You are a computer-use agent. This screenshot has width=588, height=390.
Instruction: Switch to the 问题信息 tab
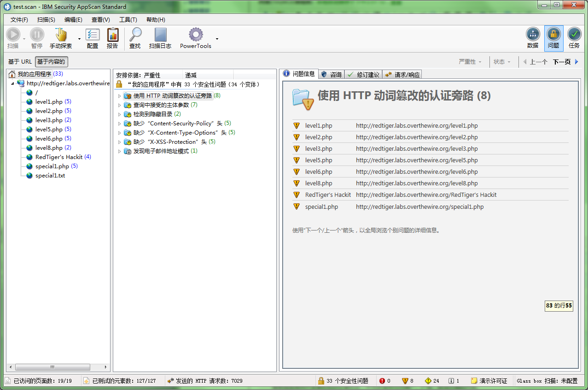click(x=299, y=74)
